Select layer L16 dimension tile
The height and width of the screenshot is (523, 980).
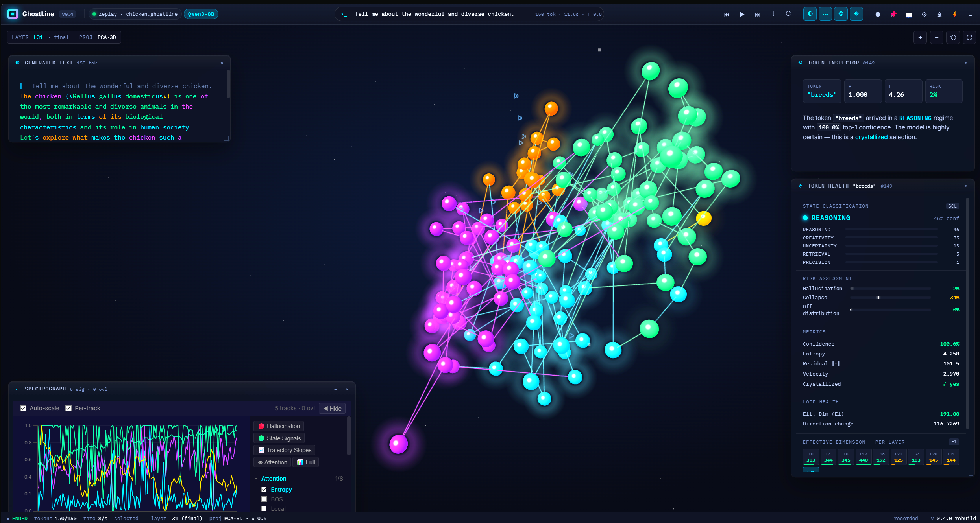coord(881,457)
